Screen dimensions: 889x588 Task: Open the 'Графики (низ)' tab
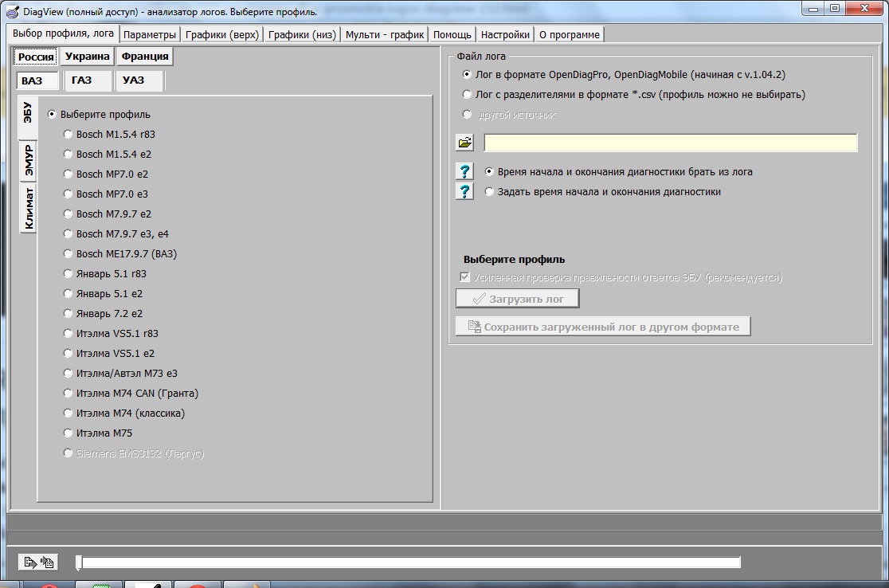302,34
